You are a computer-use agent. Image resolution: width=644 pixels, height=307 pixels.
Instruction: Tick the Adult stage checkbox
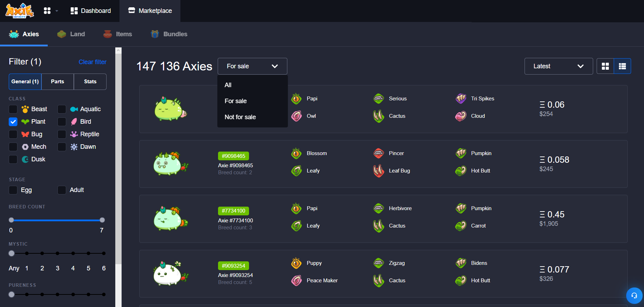tap(62, 190)
